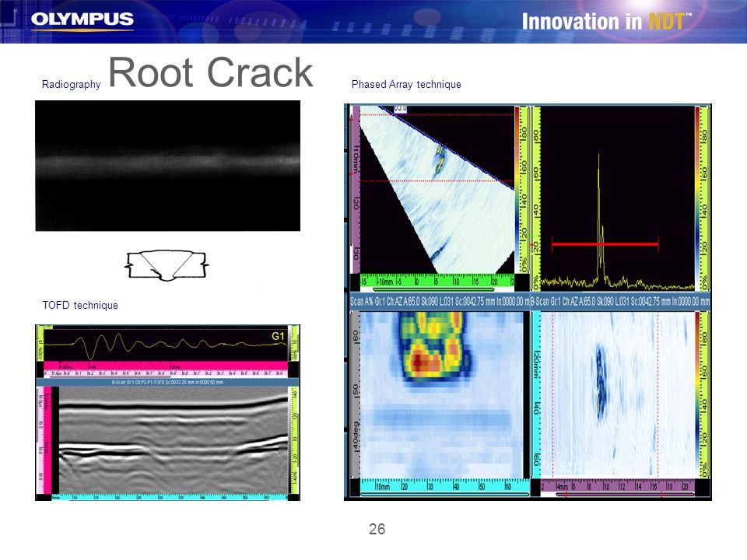Click the 'Innovation in NDT' header slogan

tap(606, 22)
